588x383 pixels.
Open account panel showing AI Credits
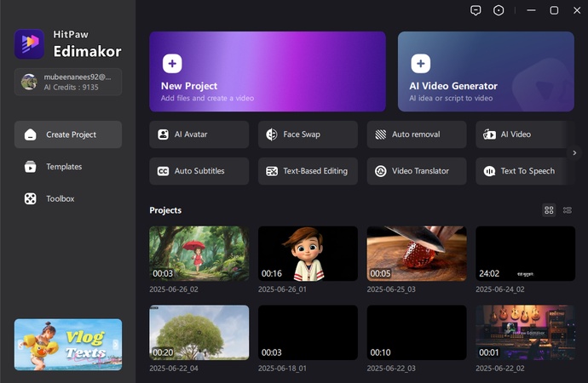pos(68,82)
